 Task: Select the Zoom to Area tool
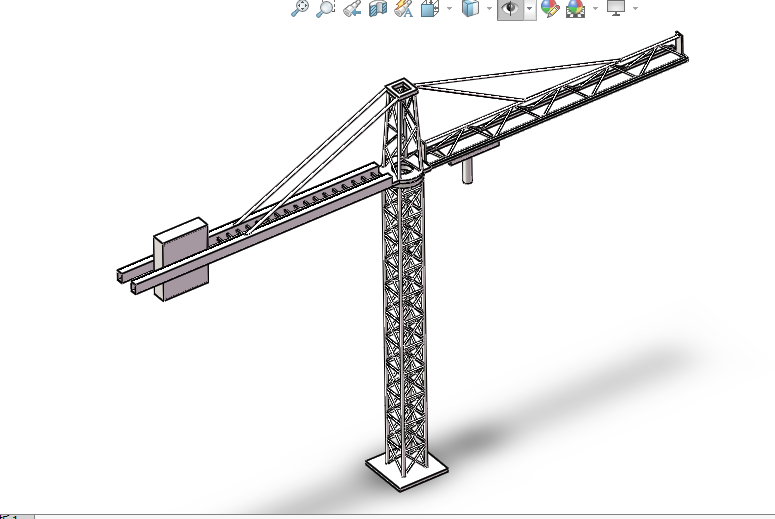click(x=326, y=8)
